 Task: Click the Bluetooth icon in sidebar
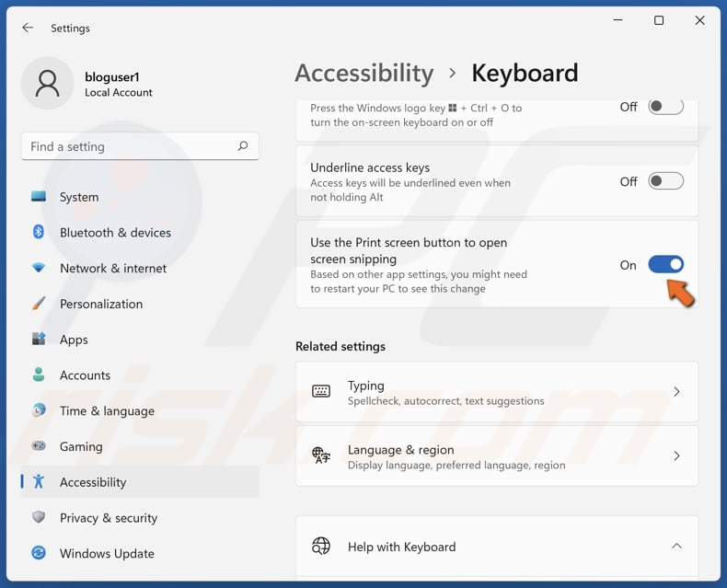[39, 231]
